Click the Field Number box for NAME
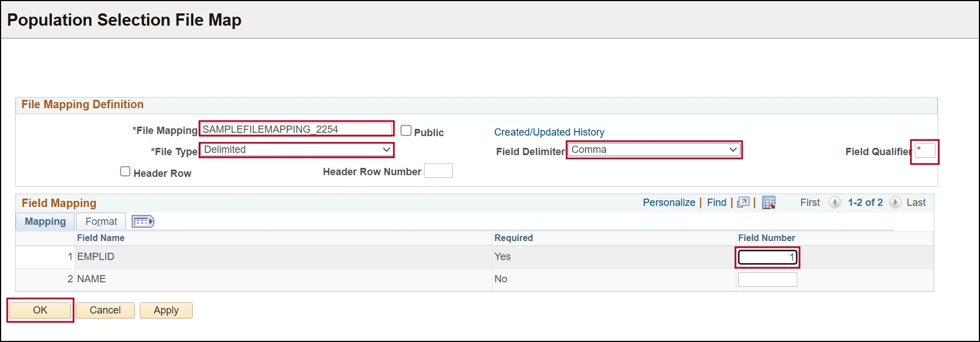980x342 pixels. click(767, 279)
